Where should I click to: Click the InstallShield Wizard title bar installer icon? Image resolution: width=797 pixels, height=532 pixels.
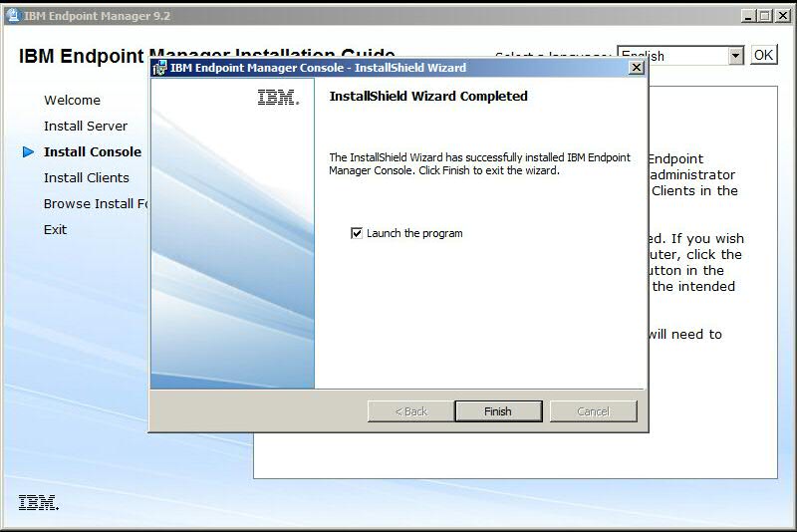[x=160, y=68]
